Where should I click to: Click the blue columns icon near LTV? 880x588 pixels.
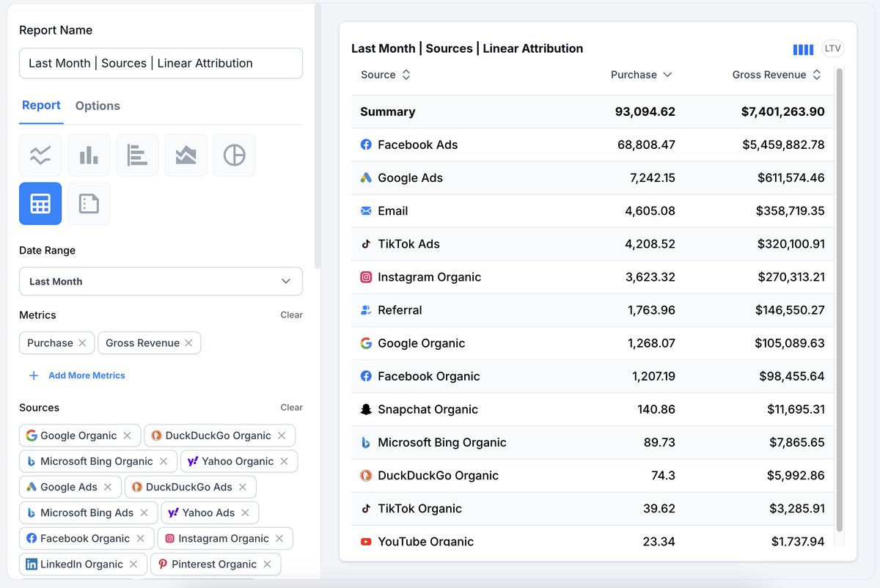pyautogui.click(x=803, y=48)
